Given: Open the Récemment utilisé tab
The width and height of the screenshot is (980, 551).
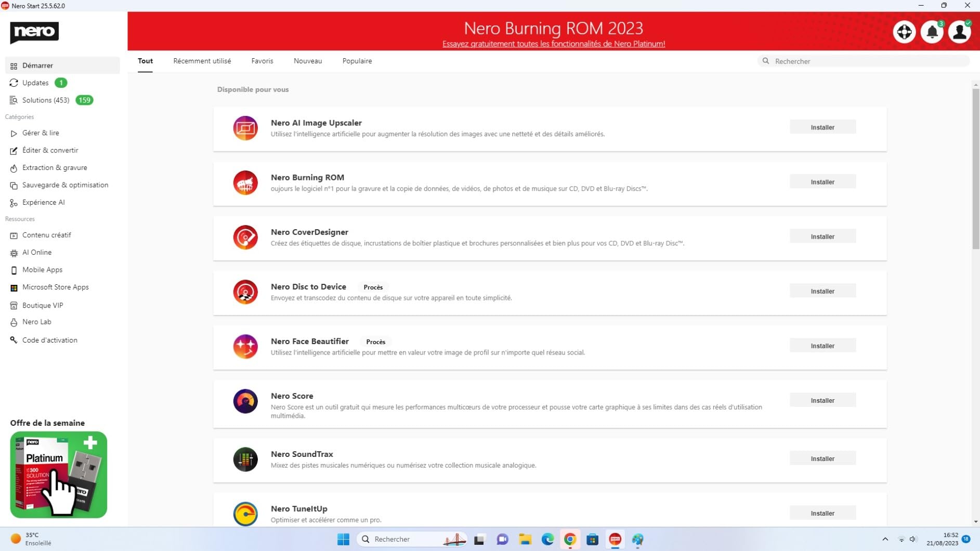Looking at the screenshot, I should 202,61.
